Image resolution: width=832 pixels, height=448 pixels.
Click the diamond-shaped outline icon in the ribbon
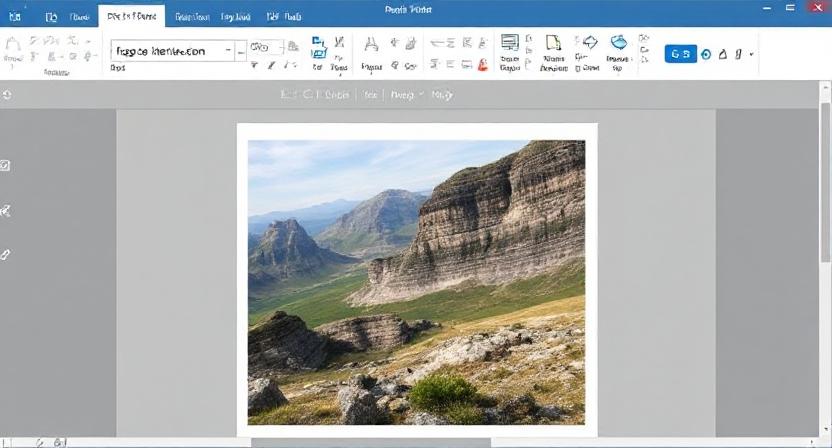coord(590,42)
